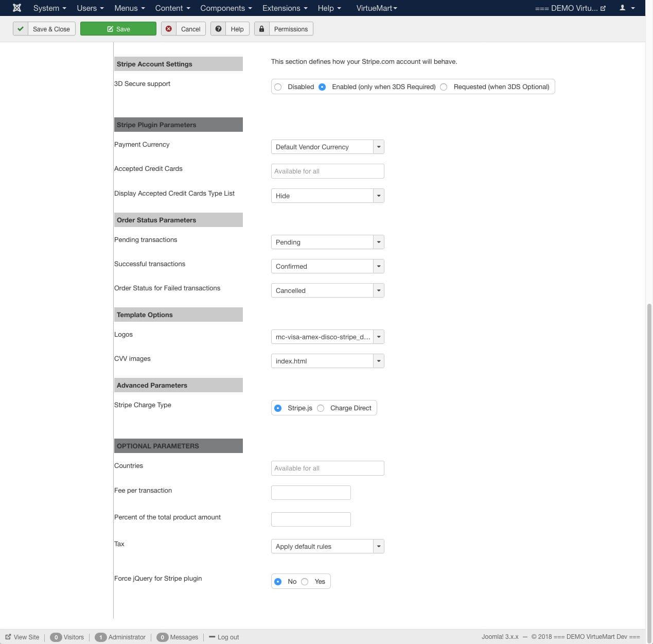The image size is (653, 644).
Task: Select Yes for Force jQuery
Action: tap(305, 582)
